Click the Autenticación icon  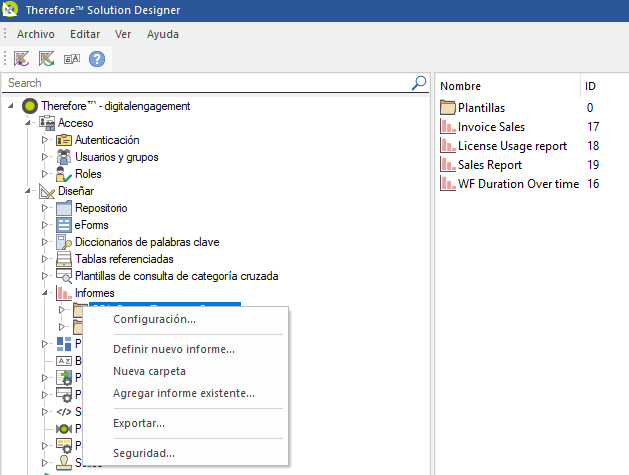64,140
